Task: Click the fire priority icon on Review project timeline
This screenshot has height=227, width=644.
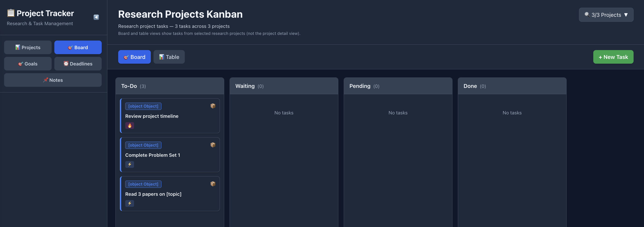Action: coord(130,125)
